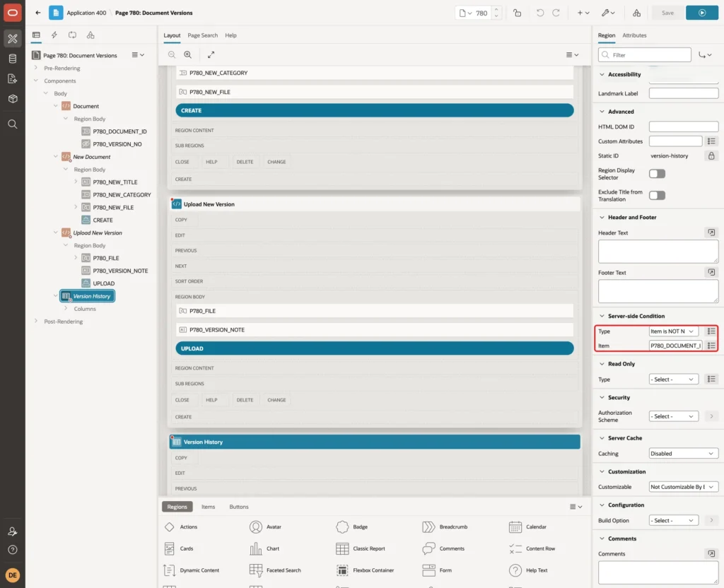The image size is (724, 588).
Task: Select the Chart region in gallery
Action: point(264,548)
